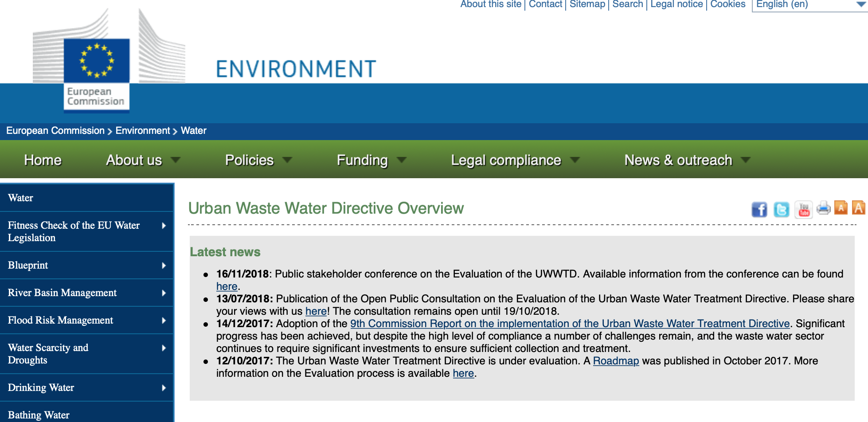Expand Water Scarcity and Droughts arrow

click(164, 348)
